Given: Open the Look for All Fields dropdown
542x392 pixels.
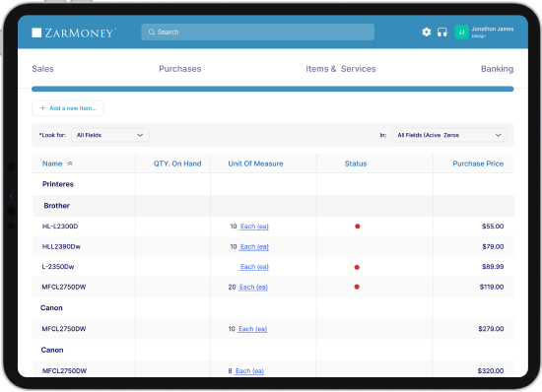Looking at the screenshot, I should point(110,135).
